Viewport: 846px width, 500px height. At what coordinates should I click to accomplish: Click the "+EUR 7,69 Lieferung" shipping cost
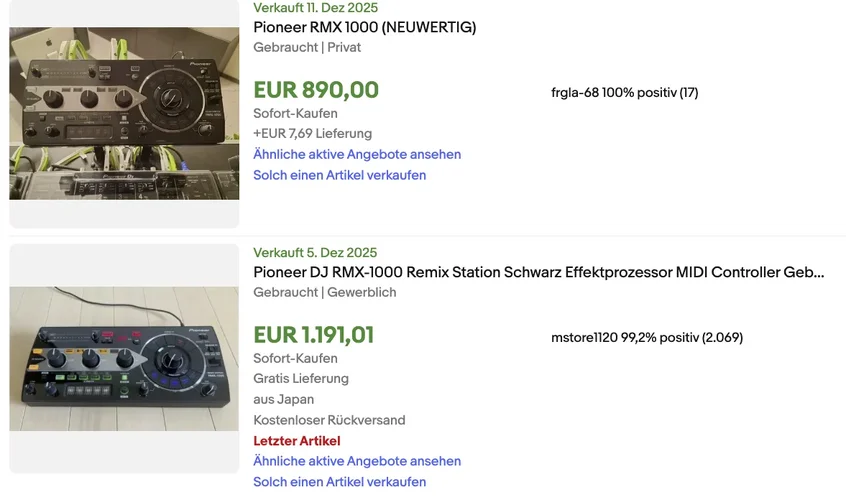[312, 133]
